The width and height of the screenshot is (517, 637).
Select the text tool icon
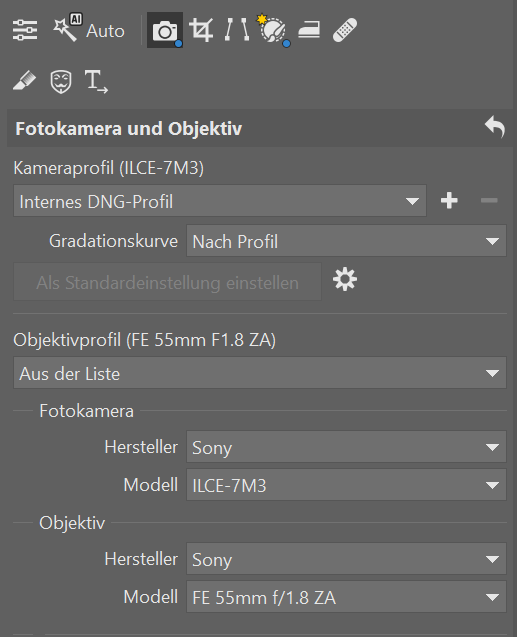point(96,81)
